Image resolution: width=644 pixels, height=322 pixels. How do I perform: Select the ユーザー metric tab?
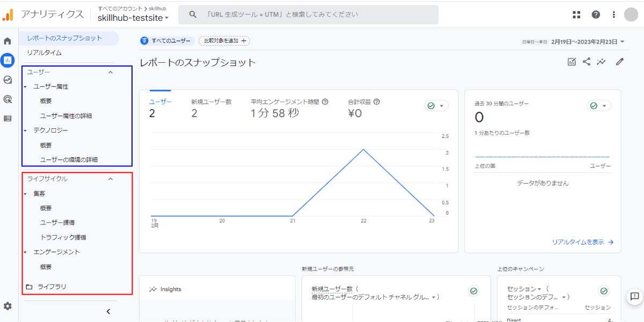coord(160,108)
